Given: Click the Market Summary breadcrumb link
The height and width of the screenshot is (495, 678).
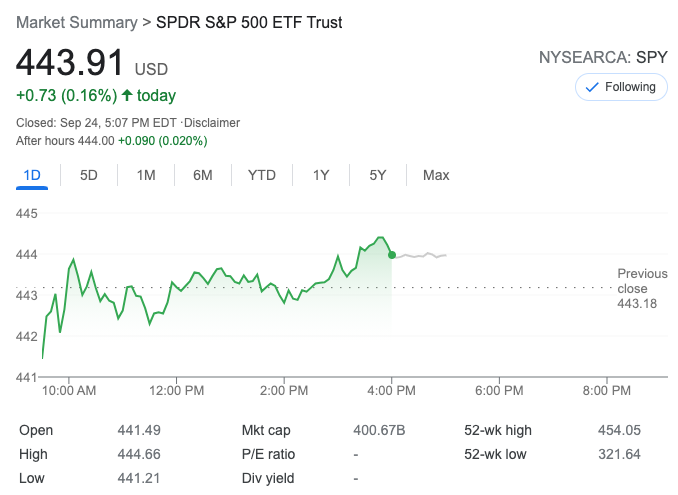Looking at the screenshot, I should click(x=77, y=21).
